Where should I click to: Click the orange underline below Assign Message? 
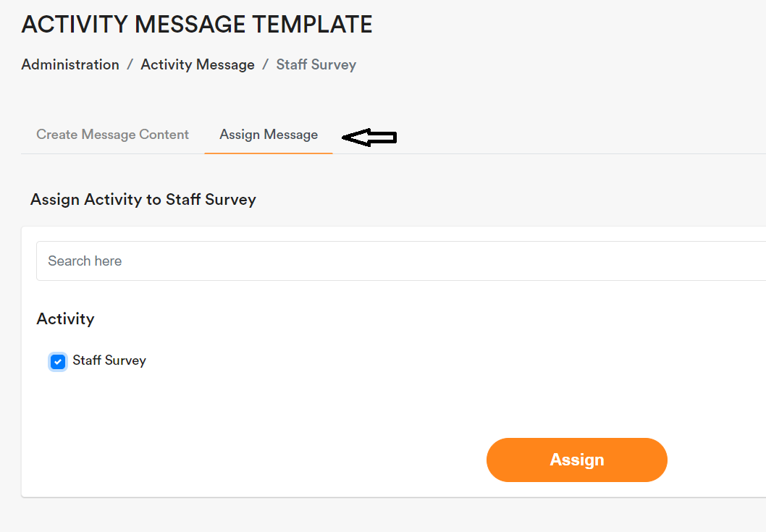point(269,153)
